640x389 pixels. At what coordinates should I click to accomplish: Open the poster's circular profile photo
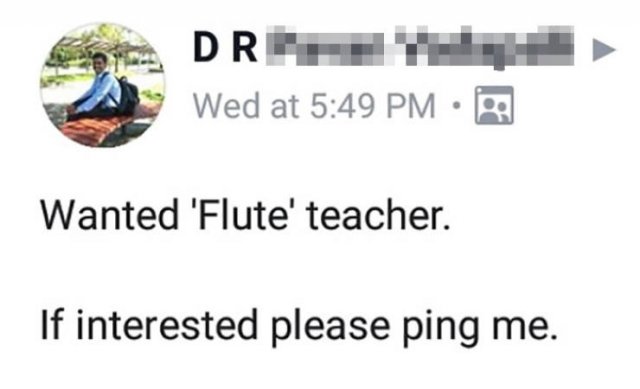[103, 85]
